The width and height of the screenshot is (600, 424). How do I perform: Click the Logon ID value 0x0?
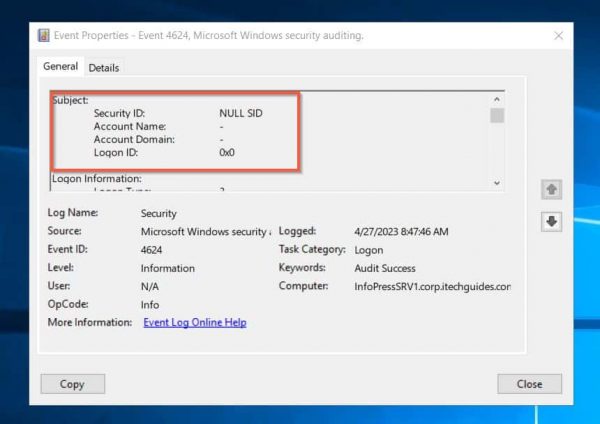227,153
